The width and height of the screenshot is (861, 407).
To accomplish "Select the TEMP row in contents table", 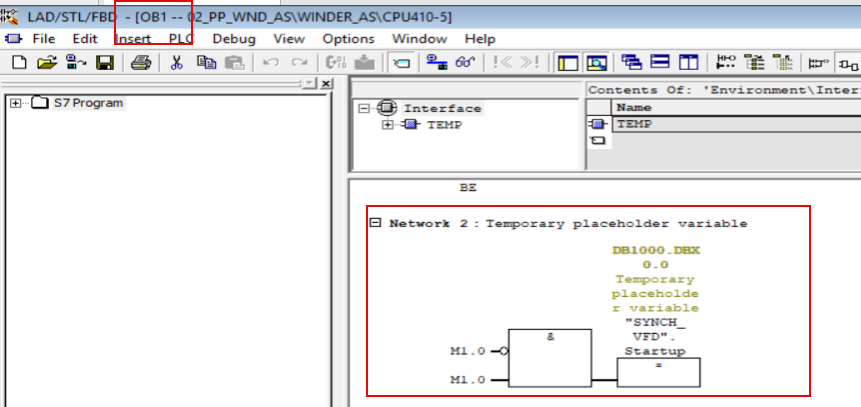I will pyautogui.click(x=736, y=124).
